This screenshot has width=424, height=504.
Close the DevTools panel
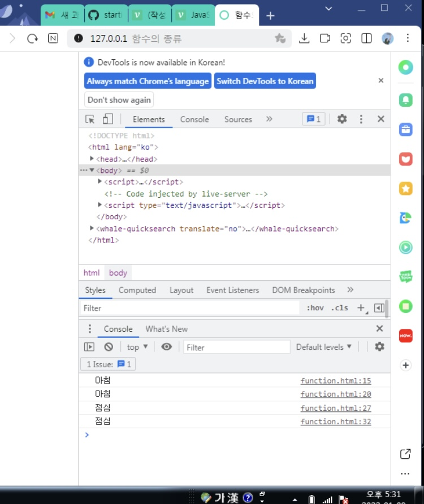(381, 119)
